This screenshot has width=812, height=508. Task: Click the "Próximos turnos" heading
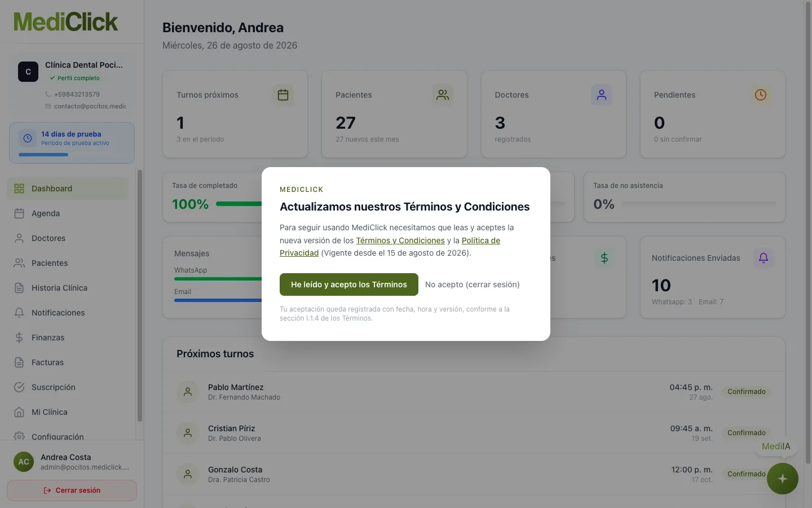pos(215,354)
